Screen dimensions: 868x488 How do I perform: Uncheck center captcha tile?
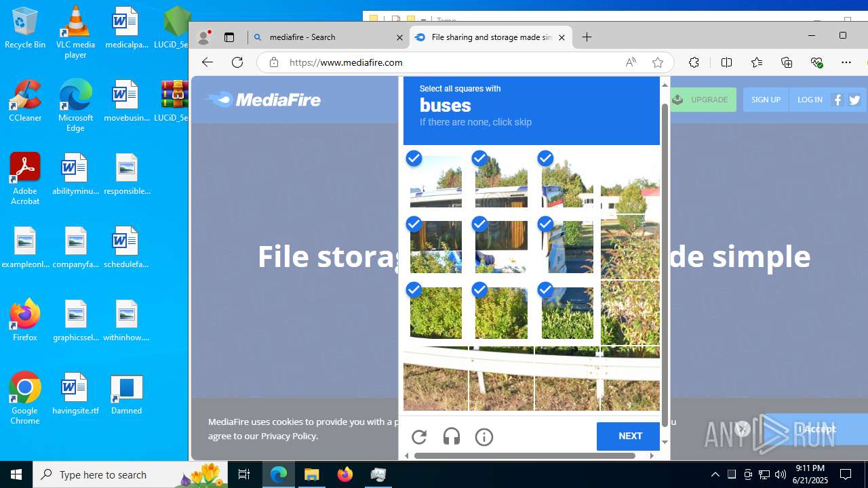click(x=501, y=247)
